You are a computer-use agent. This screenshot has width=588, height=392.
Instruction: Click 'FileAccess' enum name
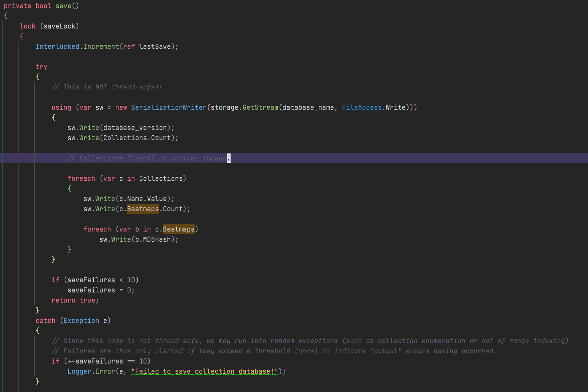(362, 107)
